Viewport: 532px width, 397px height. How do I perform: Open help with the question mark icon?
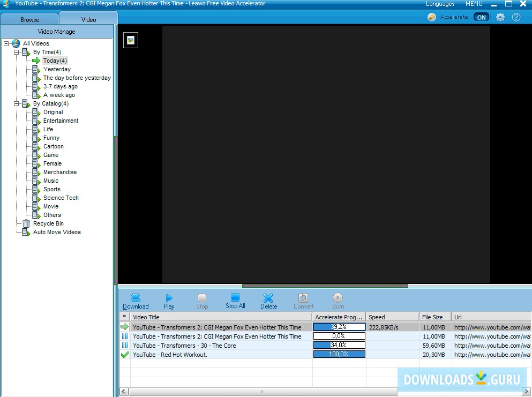516,17
